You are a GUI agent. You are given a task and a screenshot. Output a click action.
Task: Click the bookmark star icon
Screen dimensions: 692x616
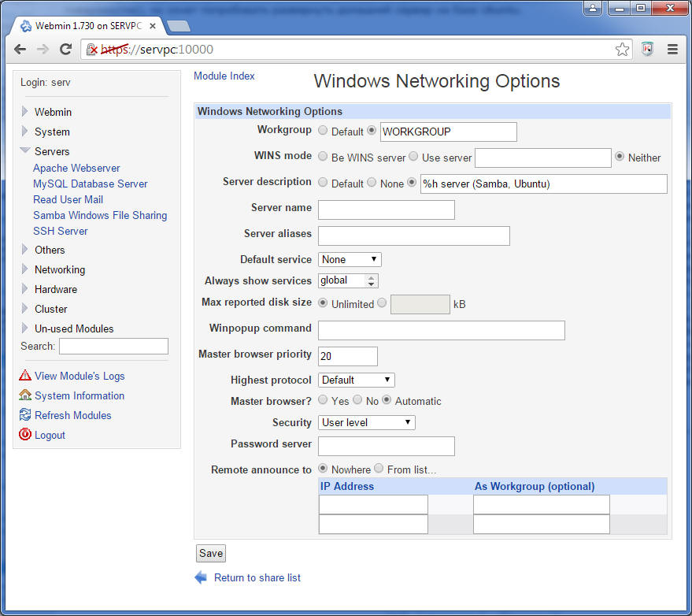[622, 49]
